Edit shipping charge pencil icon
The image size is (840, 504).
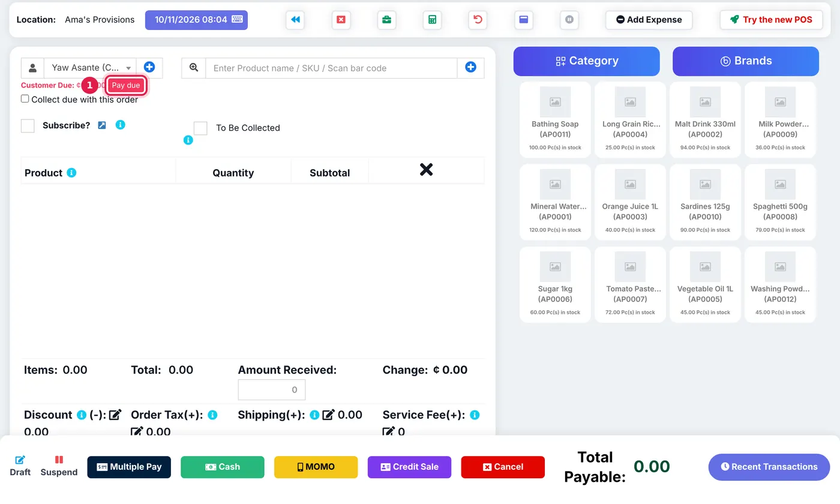[328, 415]
